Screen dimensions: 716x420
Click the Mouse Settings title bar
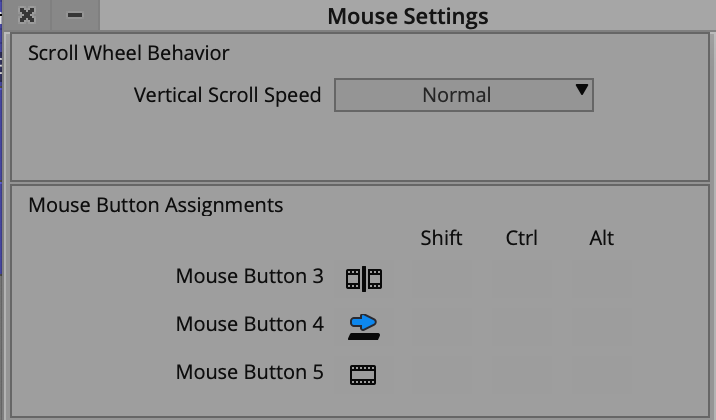pos(408,16)
